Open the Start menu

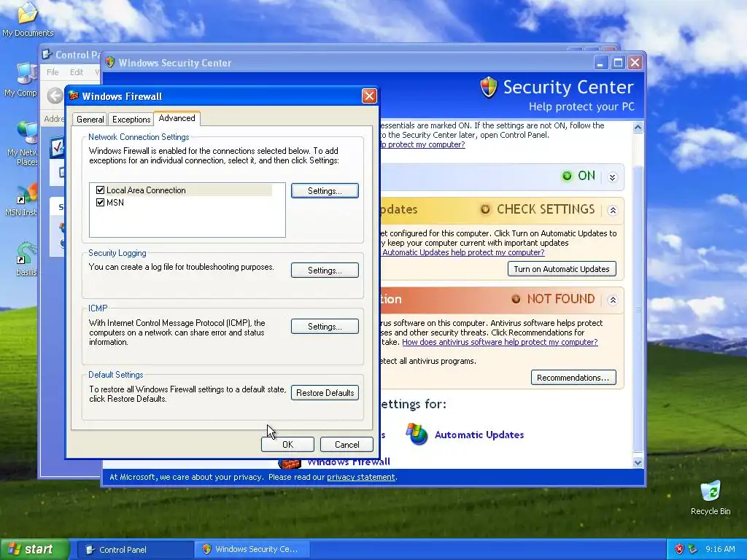click(34, 549)
